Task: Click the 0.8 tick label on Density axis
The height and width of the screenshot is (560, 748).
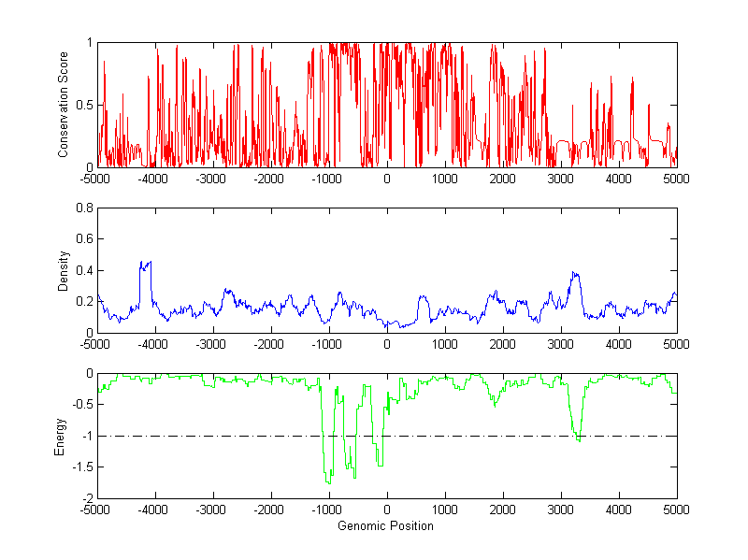Action: (x=83, y=208)
